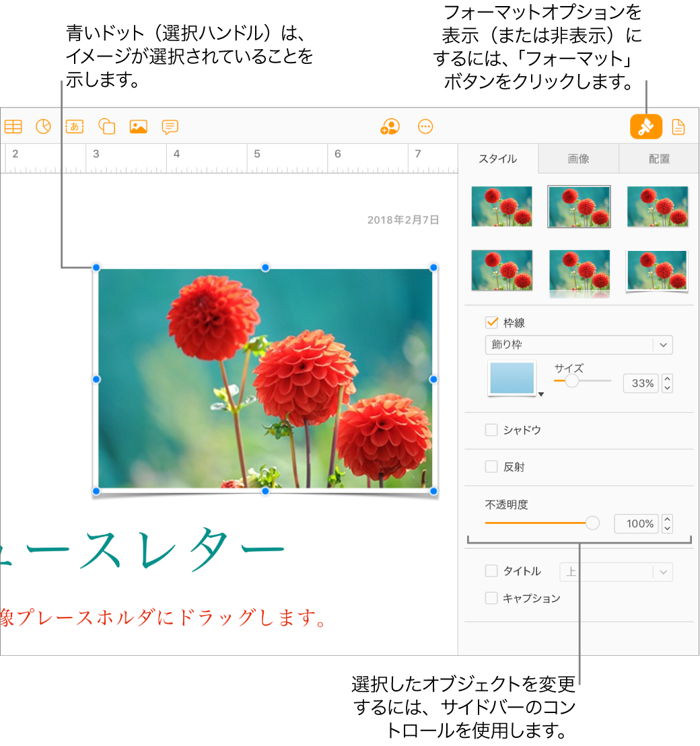The width and height of the screenshot is (700, 746).
Task: Open the 飾り枠 border type dropdown
Action: pos(579,345)
